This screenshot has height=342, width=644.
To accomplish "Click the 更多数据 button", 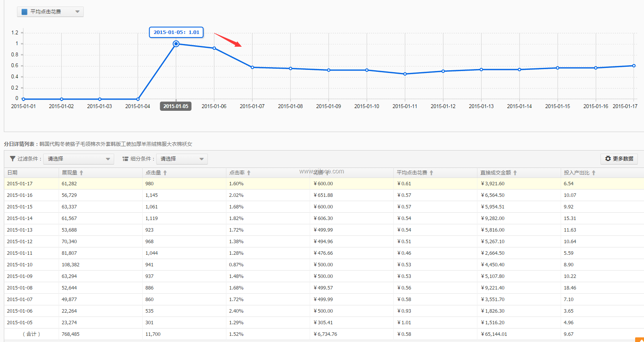I will pos(619,159).
